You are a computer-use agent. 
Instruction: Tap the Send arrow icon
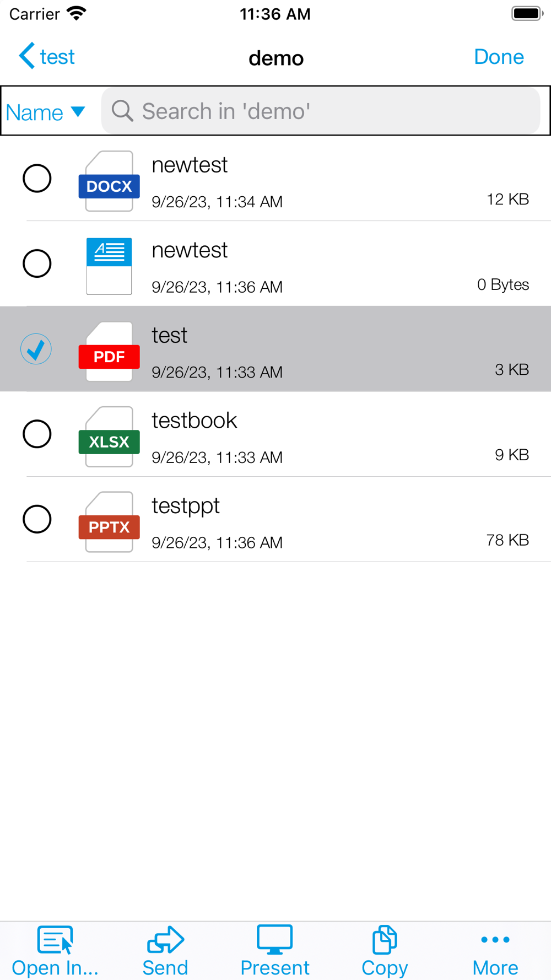click(x=165, y=940)
